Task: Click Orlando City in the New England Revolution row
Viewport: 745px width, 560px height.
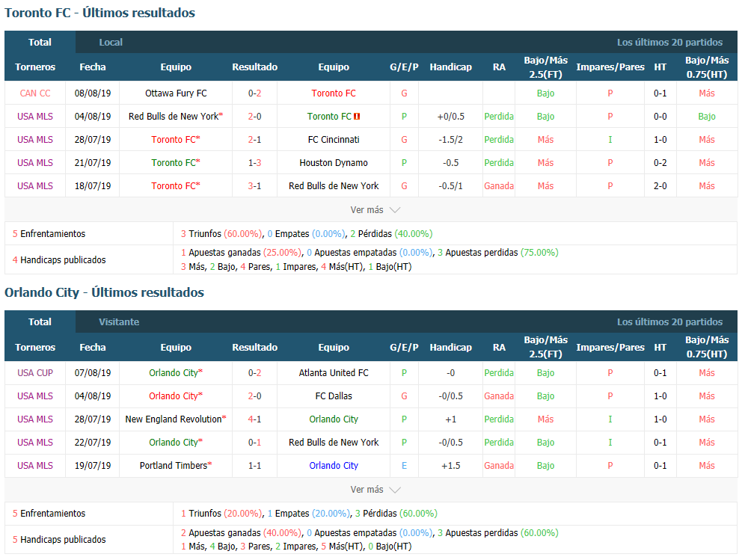Action: 334,419
